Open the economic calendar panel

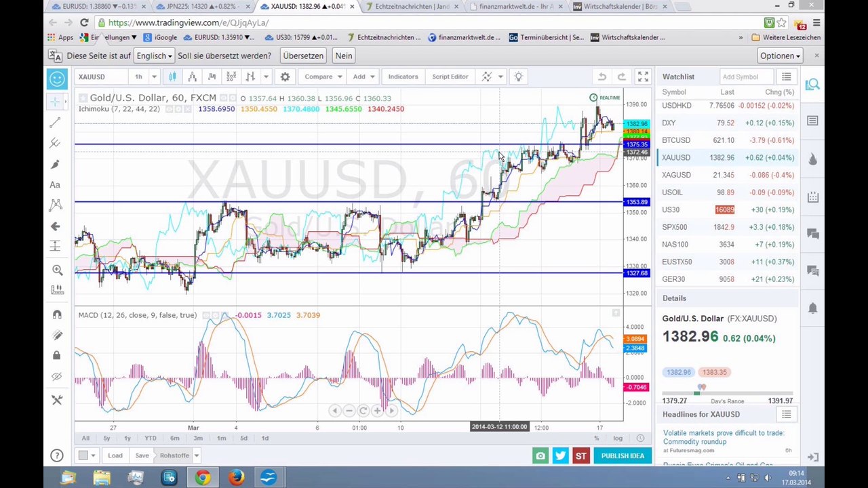[812, 197]
